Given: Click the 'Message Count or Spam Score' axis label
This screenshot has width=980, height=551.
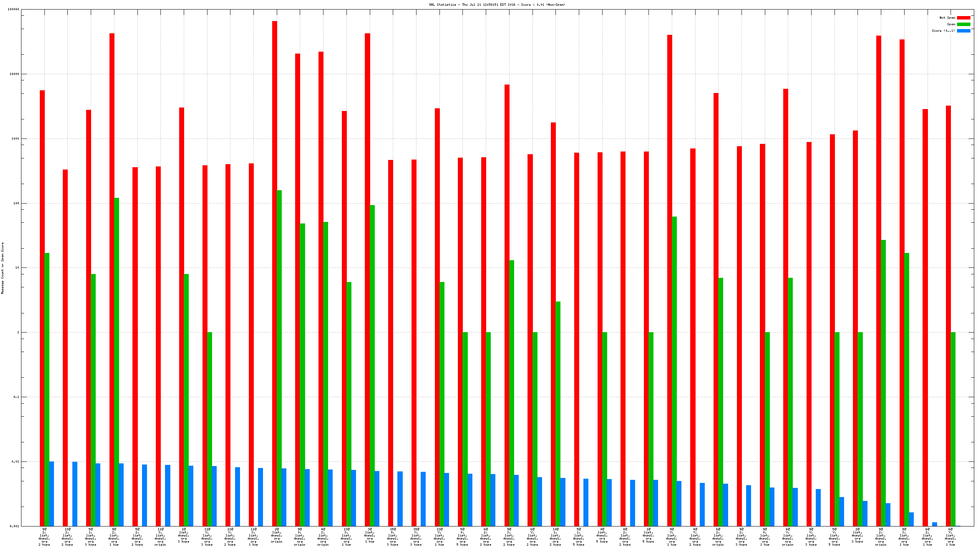Looking at the screenshot, I should click(2, 268).
